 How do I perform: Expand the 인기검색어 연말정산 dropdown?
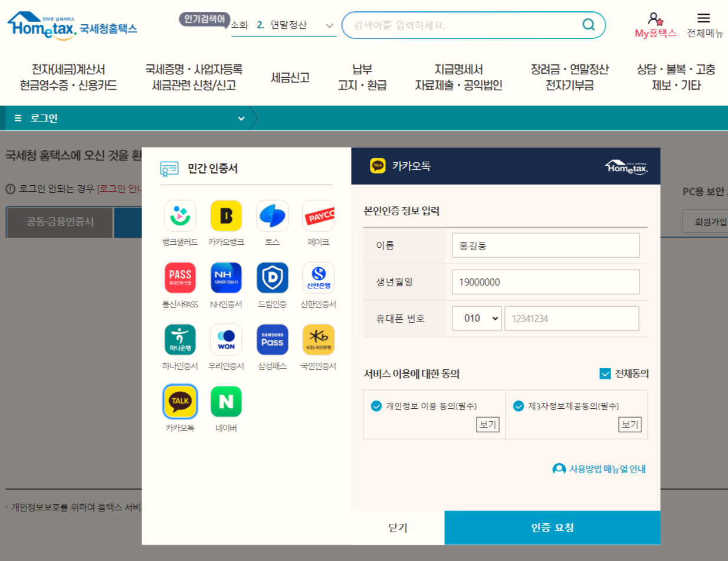point(330,25)
